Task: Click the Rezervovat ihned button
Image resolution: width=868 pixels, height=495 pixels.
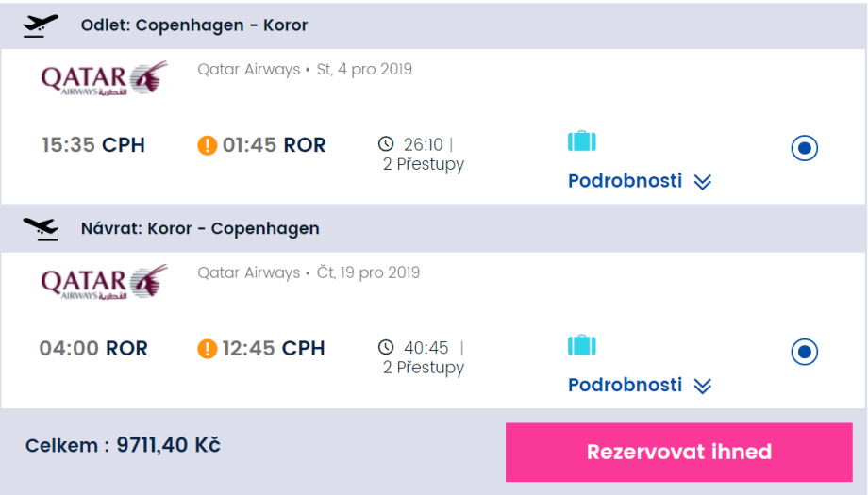Action: 678,453
